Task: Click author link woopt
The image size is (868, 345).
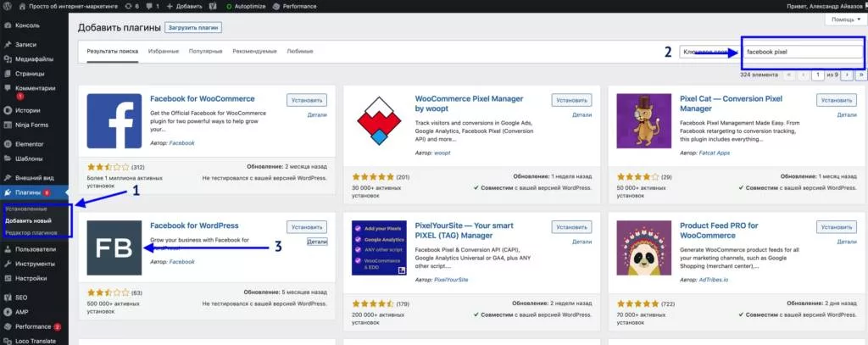Action: [x=442, y=153]
